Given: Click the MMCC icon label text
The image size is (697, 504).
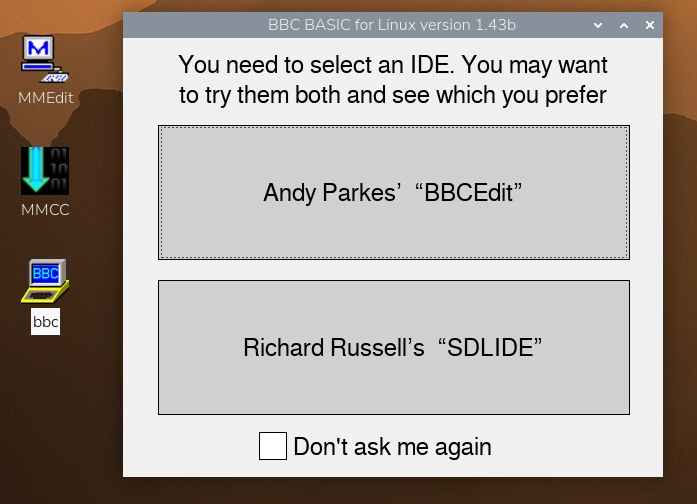Looking at the screenshot, I should point(45,210).
